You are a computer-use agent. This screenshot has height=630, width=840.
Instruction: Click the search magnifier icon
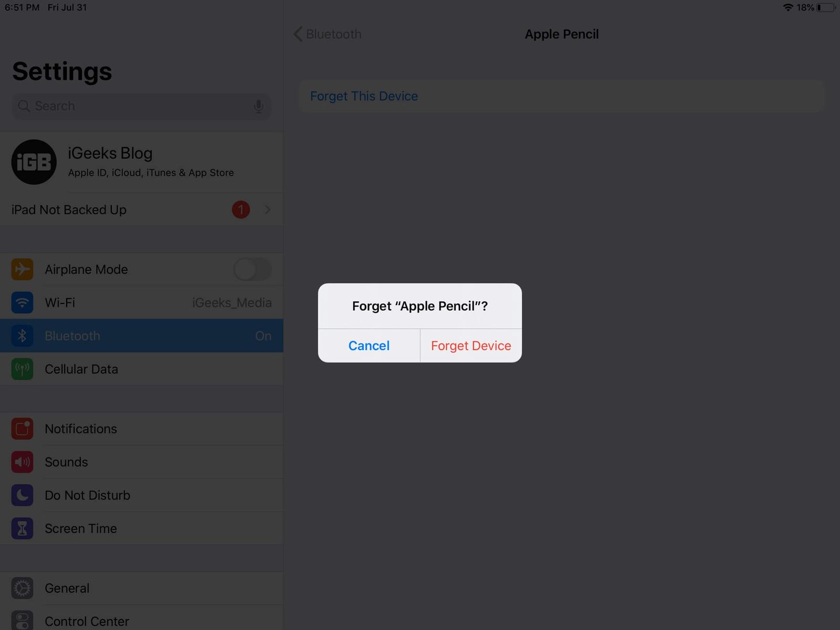24,106
